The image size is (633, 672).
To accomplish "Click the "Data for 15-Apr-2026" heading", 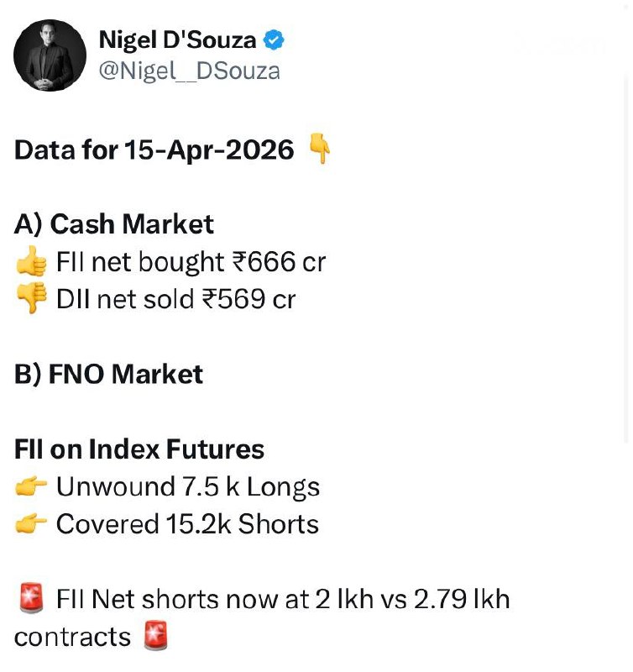I will point(154,150).
